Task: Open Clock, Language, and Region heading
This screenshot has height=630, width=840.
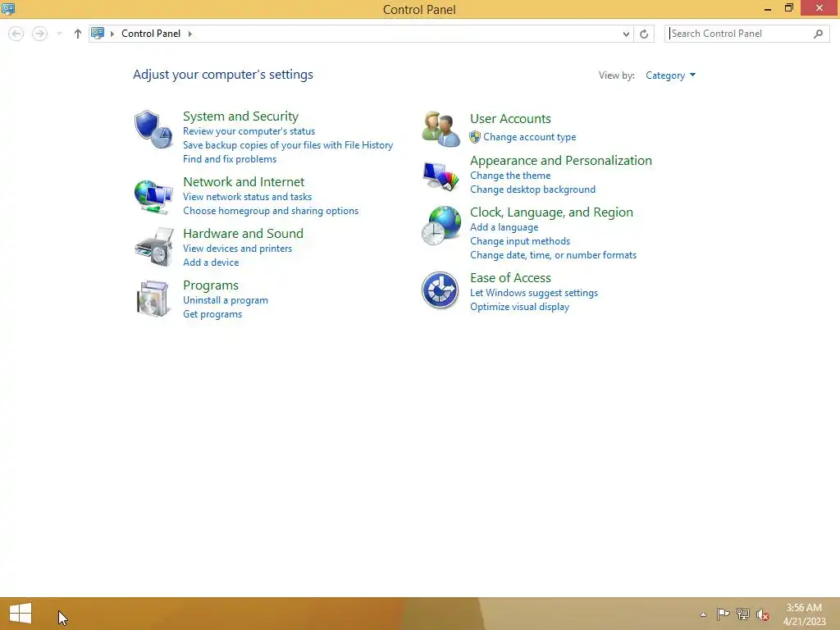Action: pos(551,212)
